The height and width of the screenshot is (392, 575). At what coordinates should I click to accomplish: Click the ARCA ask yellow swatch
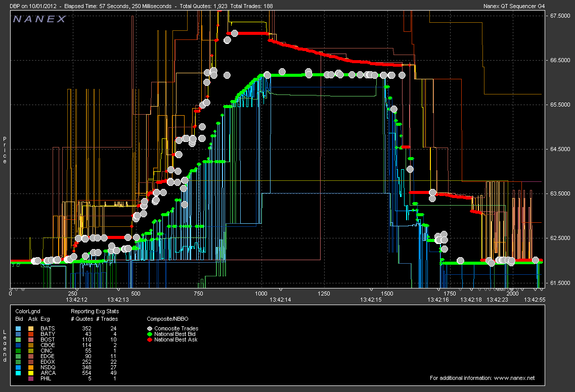click(31, 373)
